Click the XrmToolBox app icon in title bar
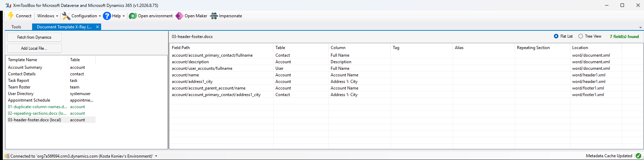Screen dimensions: 644x160 point(8,5)
